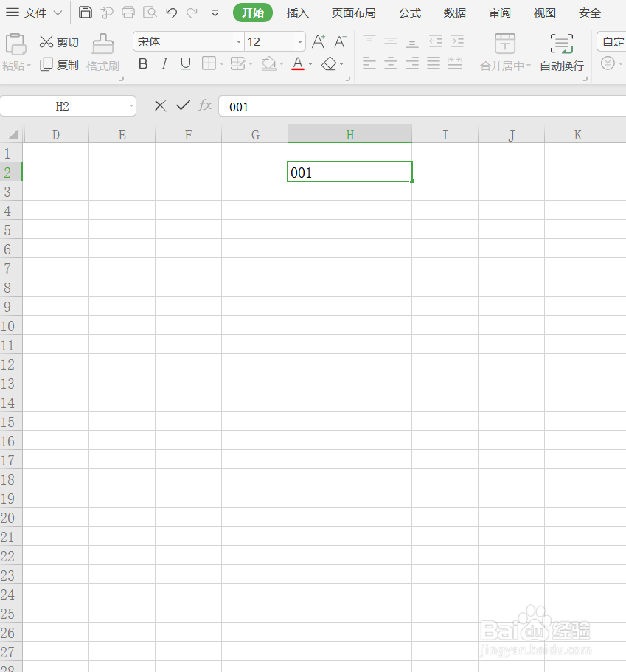The height and width of the screenshot is (672, 626).
Task: Select the Format Painter (格式刷)
Action: pos(102,53)
